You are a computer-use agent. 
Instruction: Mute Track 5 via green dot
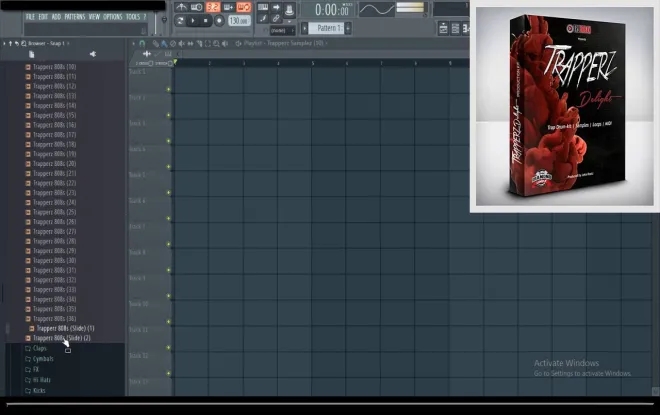click(168, 193)
